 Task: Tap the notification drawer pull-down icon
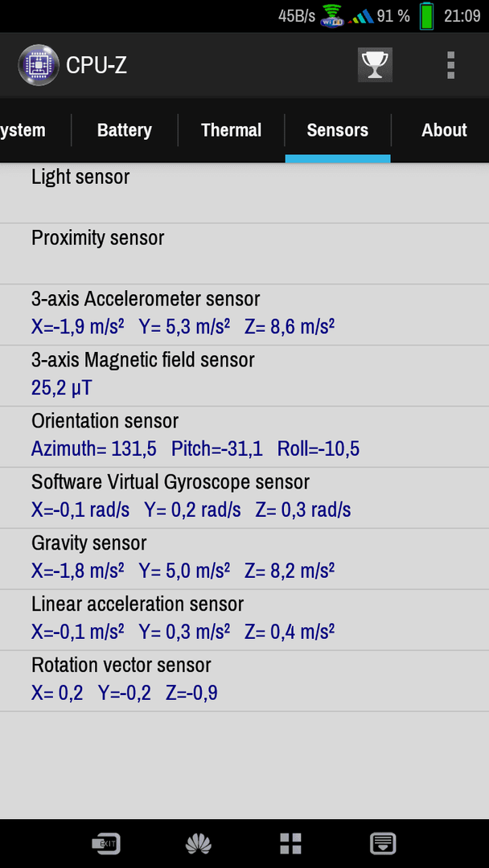click(383, 844)
